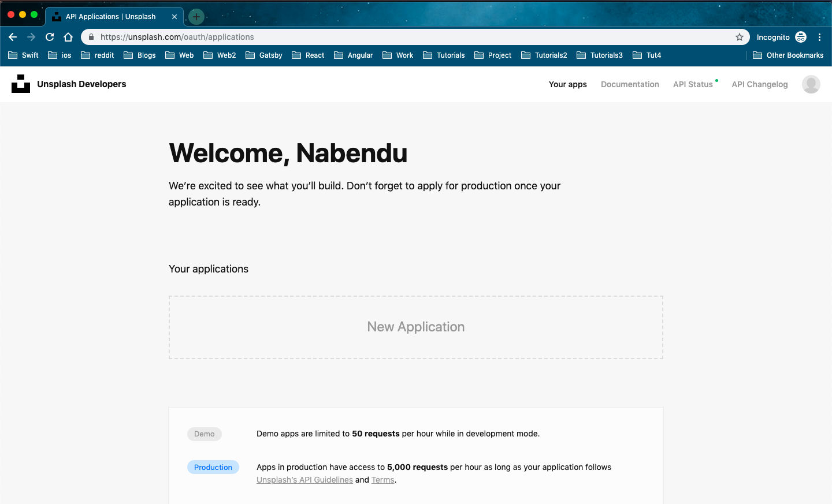
Task: Create a New Application
Action: 416,327
